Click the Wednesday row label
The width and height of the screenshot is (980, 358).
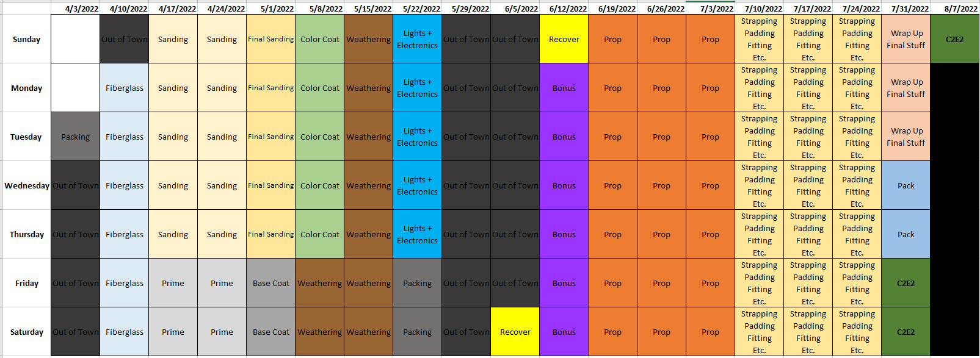coord(26,185)
